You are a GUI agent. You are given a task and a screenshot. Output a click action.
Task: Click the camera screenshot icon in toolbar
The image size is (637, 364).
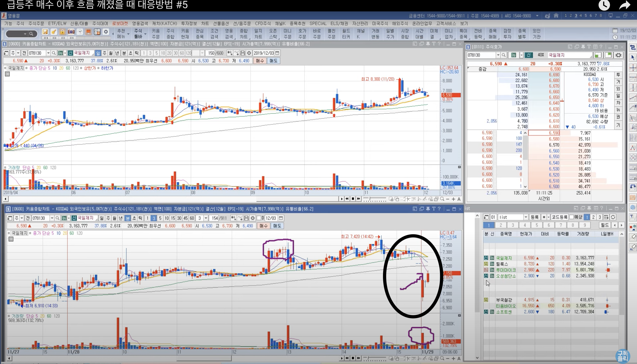71,32
